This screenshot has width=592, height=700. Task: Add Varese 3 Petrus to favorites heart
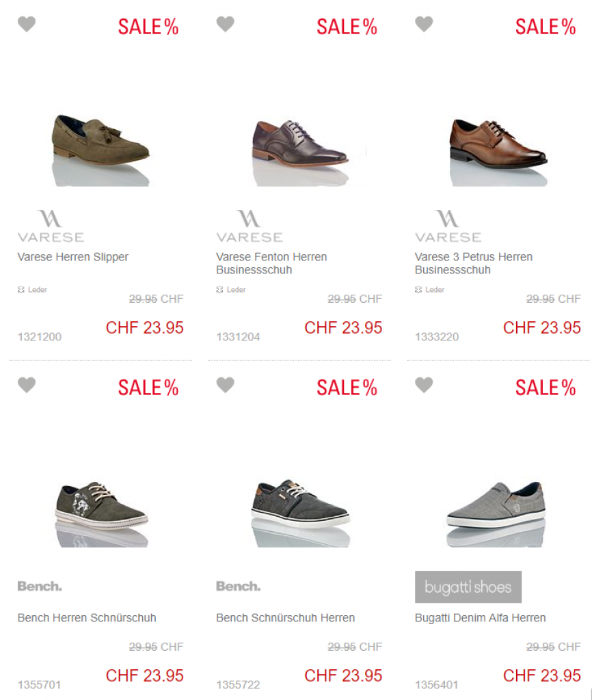(424, 25)
